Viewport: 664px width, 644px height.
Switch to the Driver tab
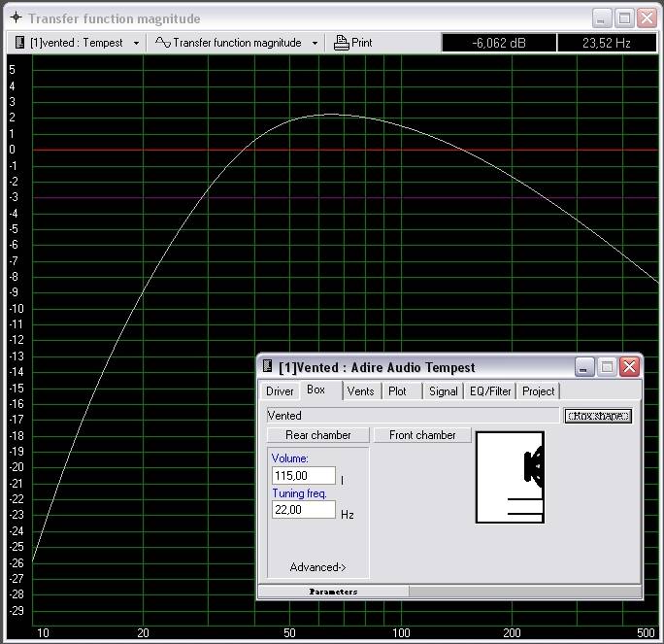280,391
